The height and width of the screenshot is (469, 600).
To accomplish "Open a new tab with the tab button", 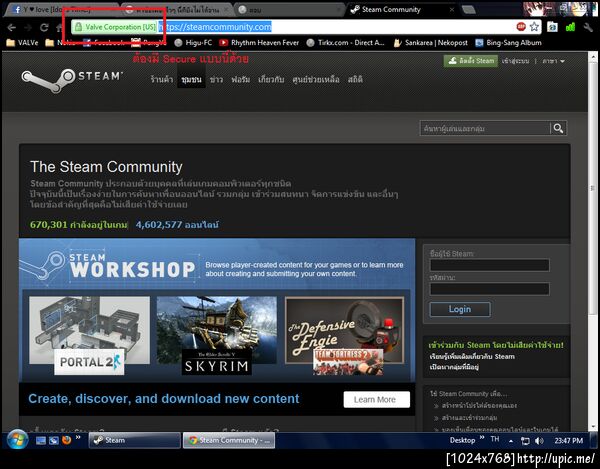I will tap(469, 10).
